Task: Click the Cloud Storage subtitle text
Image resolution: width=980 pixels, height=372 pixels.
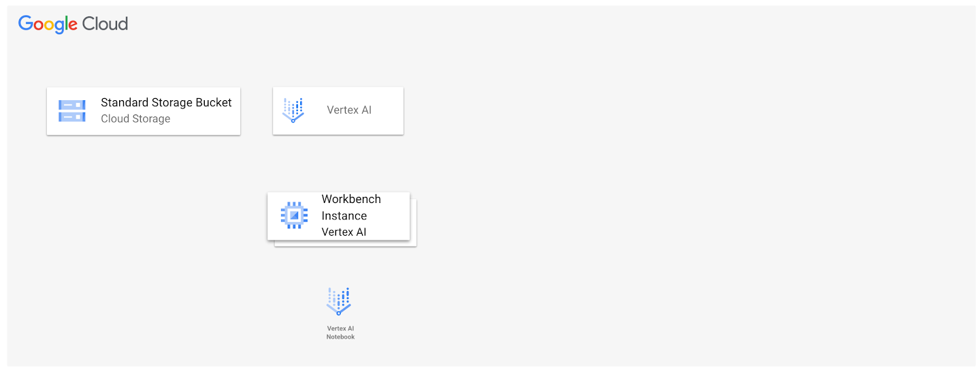Action: (x=135, y=119)
